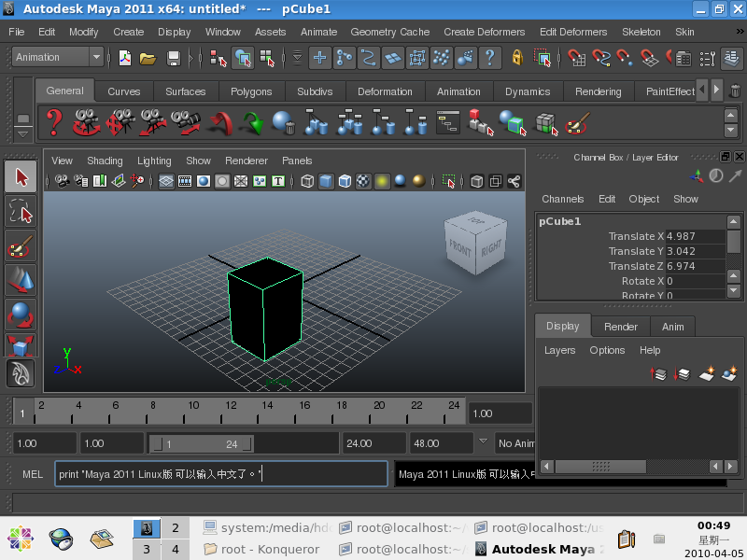Go to virtual desktop 2 in pager

[176, 527]
